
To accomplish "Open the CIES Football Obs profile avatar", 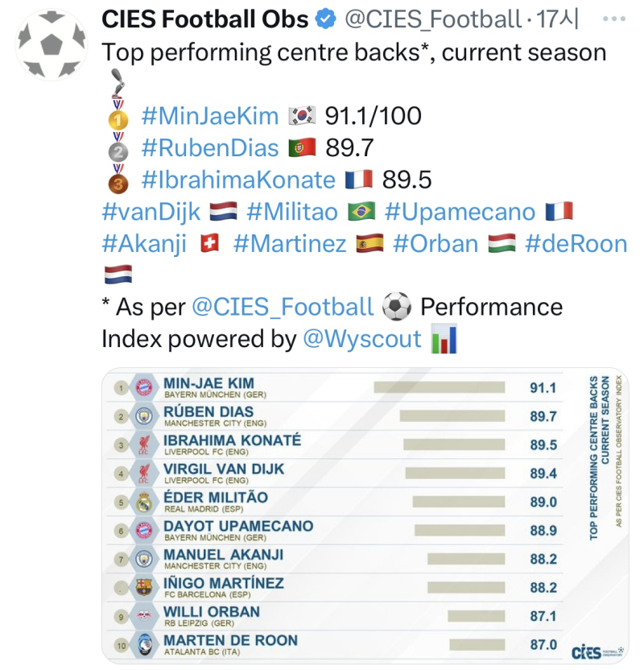I will coord(52,45).
